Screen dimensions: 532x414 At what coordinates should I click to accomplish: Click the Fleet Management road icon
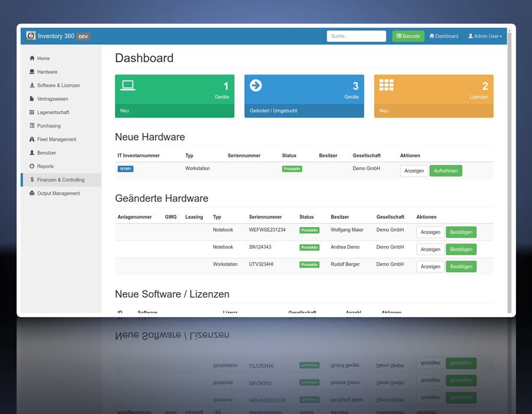[x=32, y=139]
